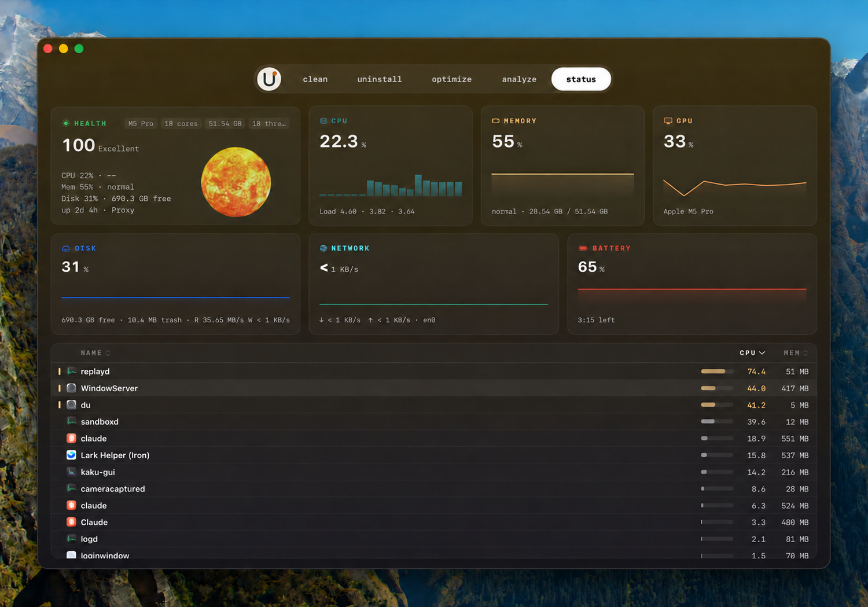Sort process list by Name column
Viewport: 868px width, 607px height.
tap(95, 353)
